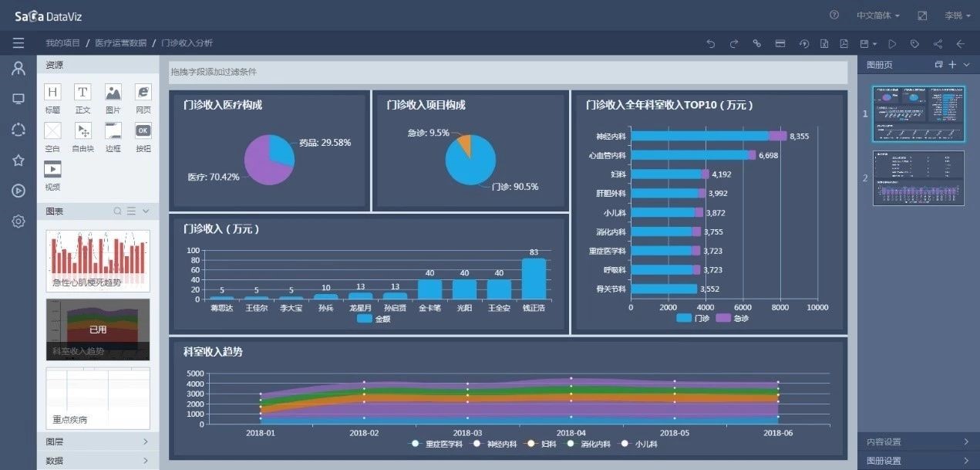Open 医疗运营数据 breadcrumb link
This screenshot has height=470, width=980.
coord(120,43)
